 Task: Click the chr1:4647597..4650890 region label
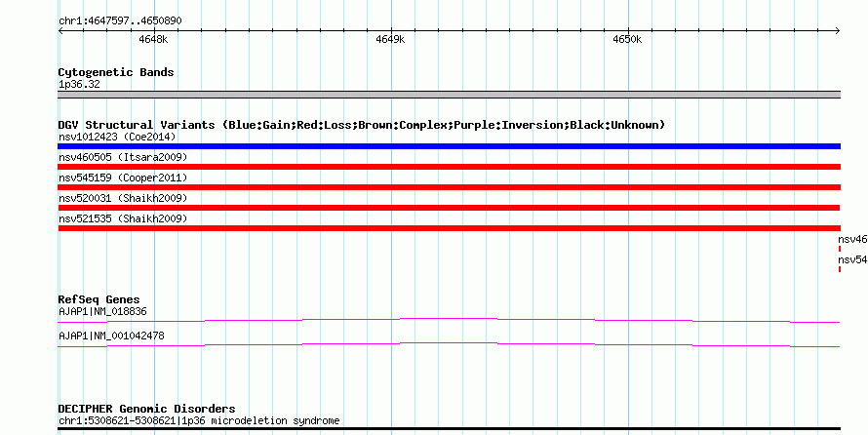(x=120, y=21)
